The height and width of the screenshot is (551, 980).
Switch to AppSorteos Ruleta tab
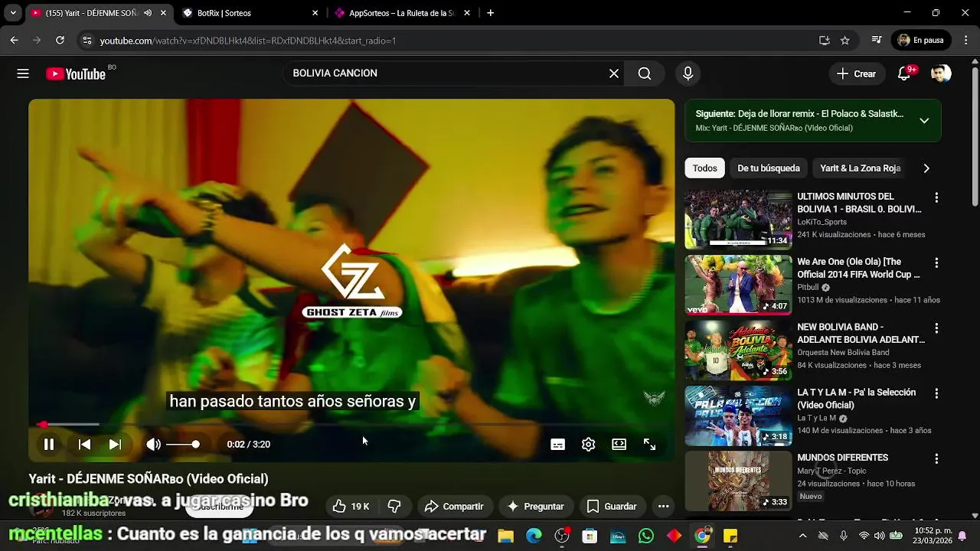click(x=401, y=13)
